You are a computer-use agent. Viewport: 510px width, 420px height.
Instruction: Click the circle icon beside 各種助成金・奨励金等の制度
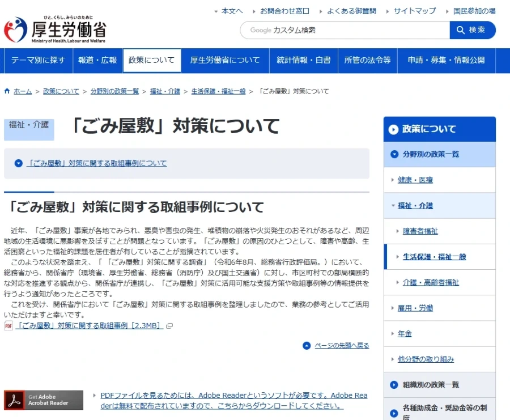394,413
